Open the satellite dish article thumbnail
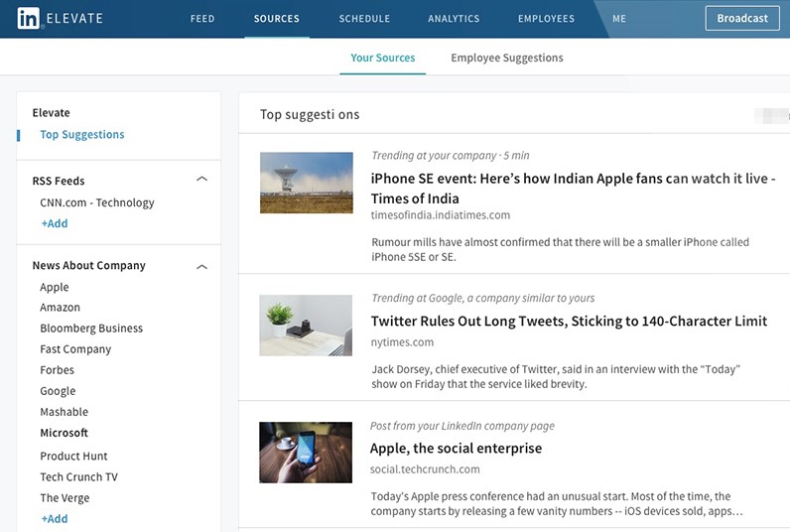The image size is (790, 532). coord(306,183)
